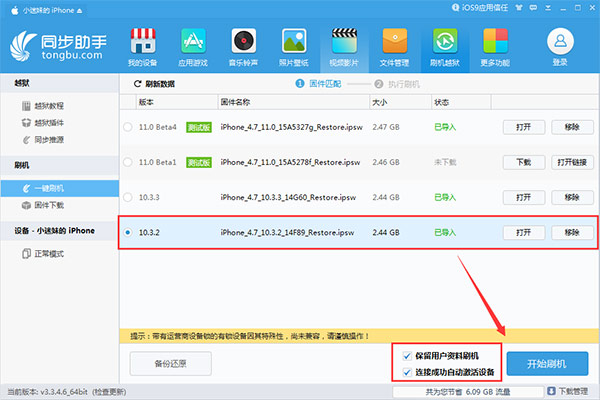Click 刷机 section header in sidebar
Screen dimensions: 600x400
pyautogui.click(x=60, y=165)
